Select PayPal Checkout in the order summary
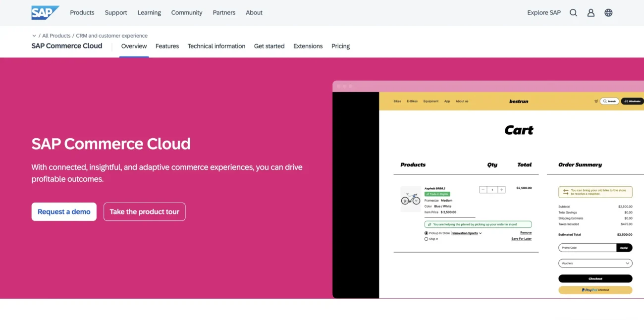Screen dimensions: 644x320 pos(595,289)
